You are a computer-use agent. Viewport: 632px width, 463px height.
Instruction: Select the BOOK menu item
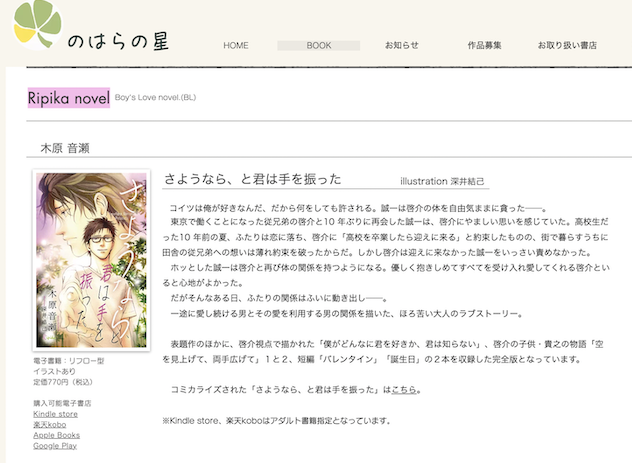click(318, 46)
